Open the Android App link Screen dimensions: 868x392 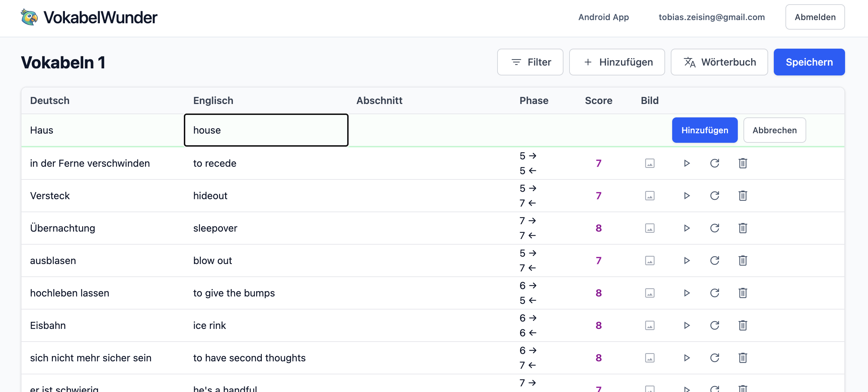click(603, 17)
